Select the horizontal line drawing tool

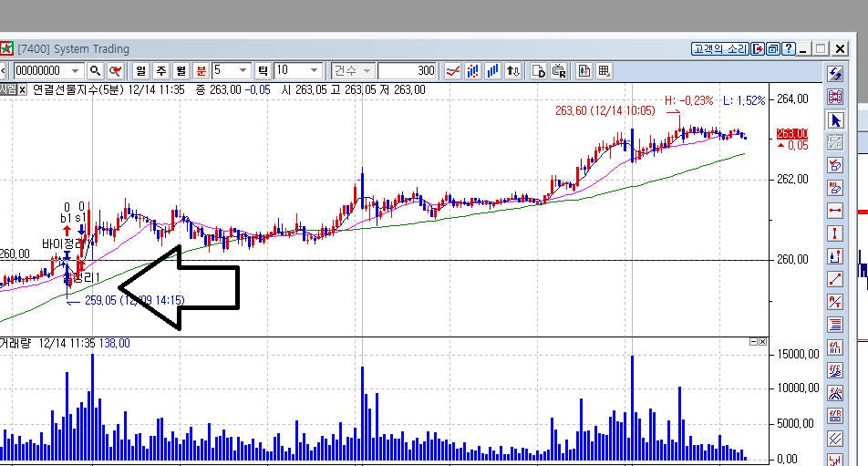(835, 211)
